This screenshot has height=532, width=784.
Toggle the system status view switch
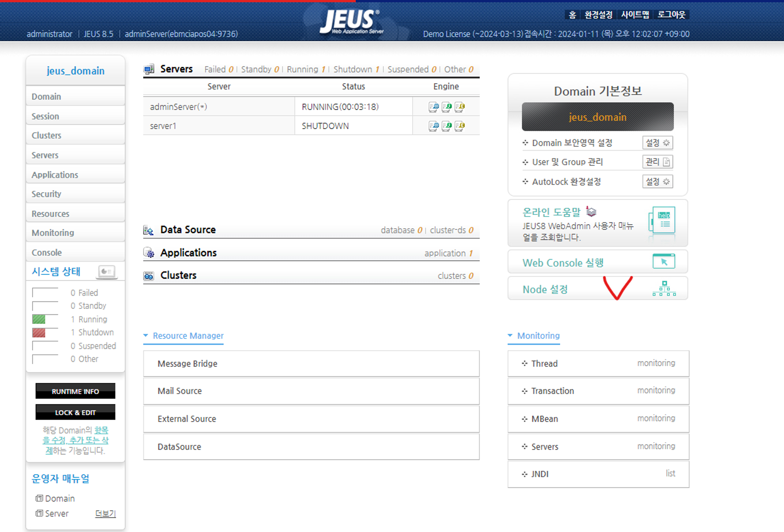107,271
